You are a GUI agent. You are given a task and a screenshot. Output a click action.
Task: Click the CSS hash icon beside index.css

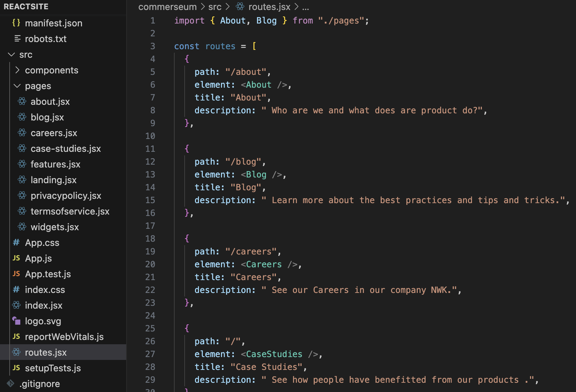(x=16, y=290)
